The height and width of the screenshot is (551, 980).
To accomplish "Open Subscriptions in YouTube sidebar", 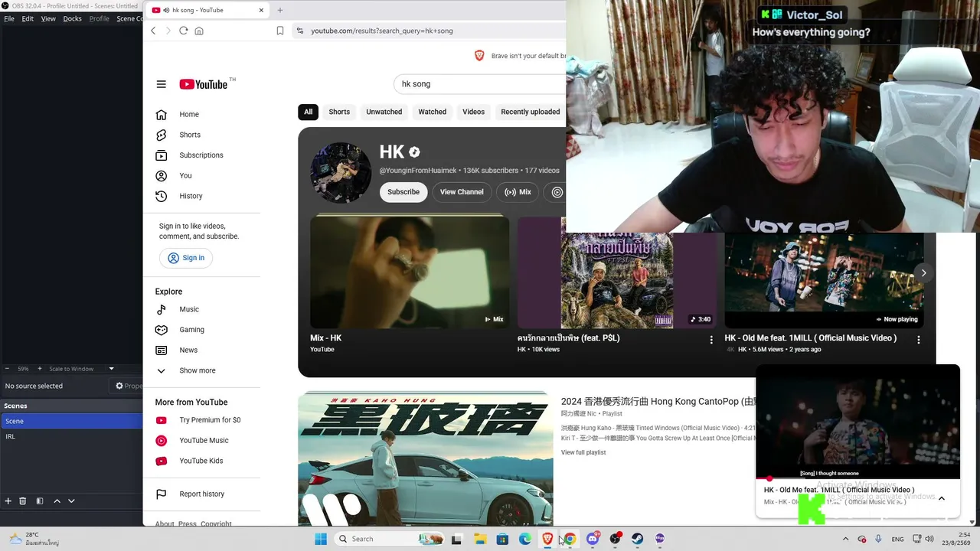I will (x=201, y=155).
